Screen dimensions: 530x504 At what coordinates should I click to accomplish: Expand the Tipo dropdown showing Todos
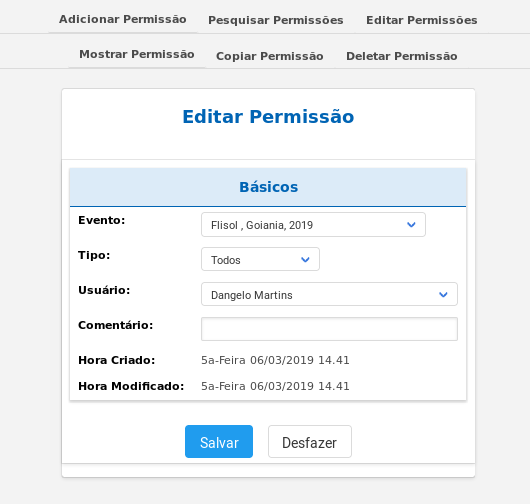pos(260,260)
